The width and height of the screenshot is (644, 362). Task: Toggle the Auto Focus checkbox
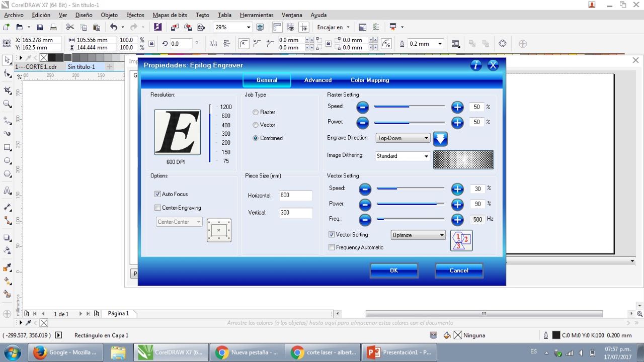(157, 194)
